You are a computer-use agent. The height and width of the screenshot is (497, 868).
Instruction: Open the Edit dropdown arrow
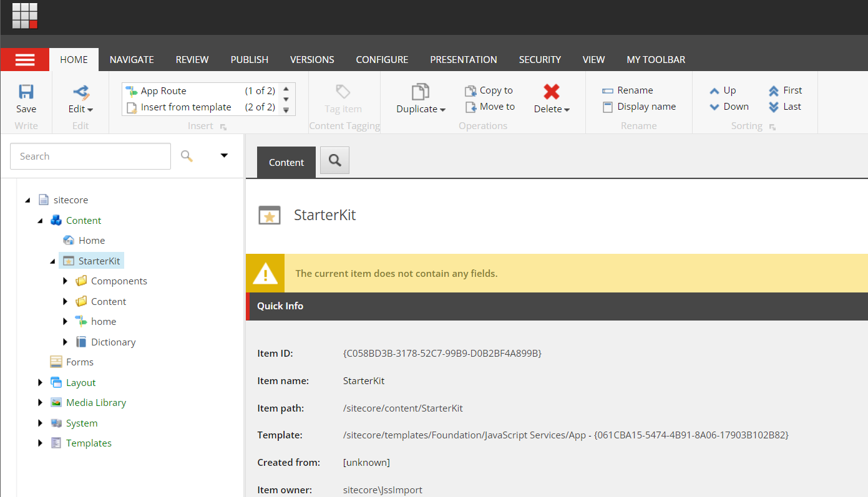(x=90, y=110)
